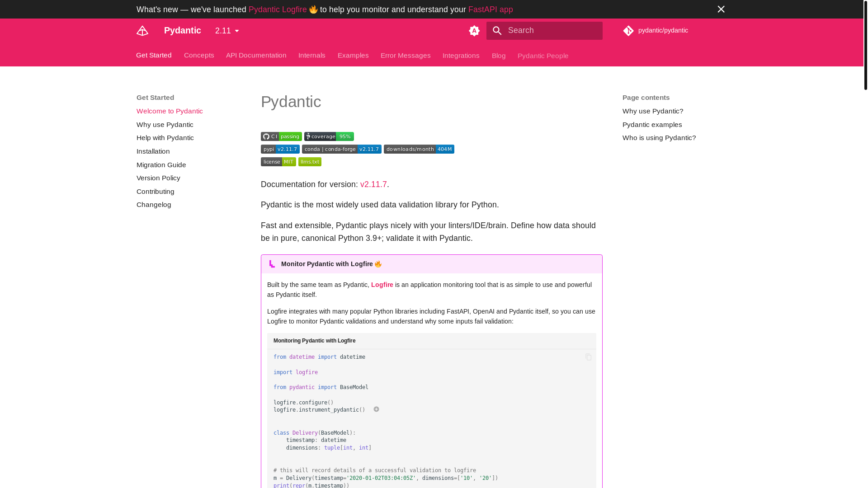Click the Pydantic page heading
Screen dimensions: 868x488
coord(291,102)
